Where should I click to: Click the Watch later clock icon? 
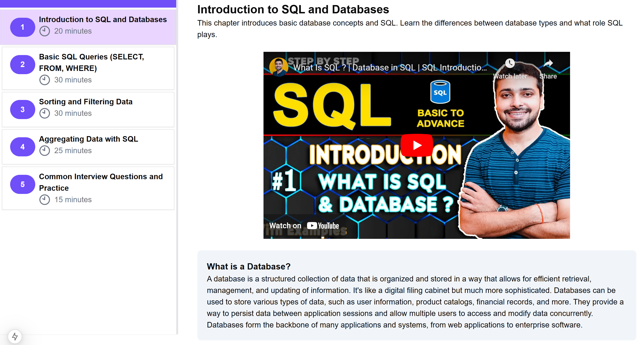point(510,64)
